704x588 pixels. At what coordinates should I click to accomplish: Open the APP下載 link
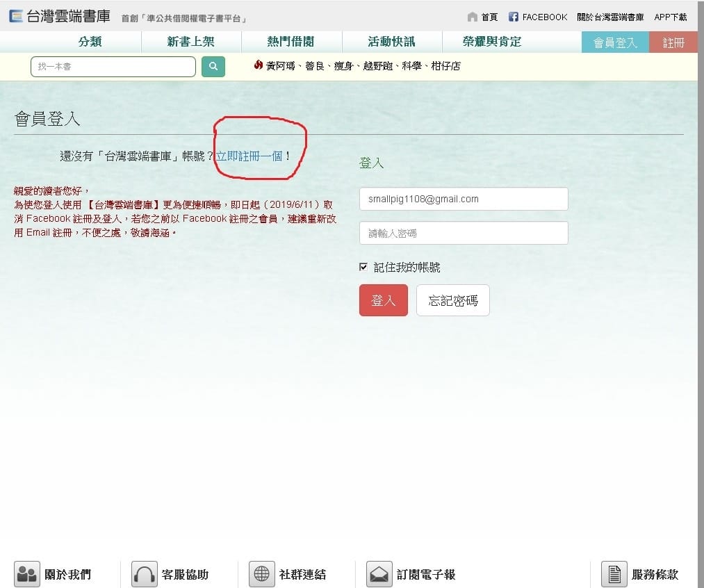pos(671,17)
